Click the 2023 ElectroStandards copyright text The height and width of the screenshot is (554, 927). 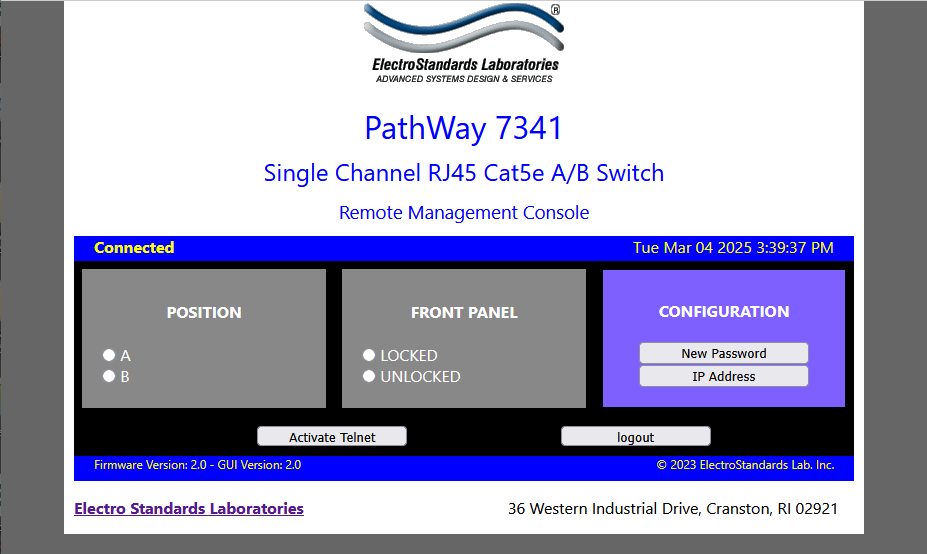746,465
